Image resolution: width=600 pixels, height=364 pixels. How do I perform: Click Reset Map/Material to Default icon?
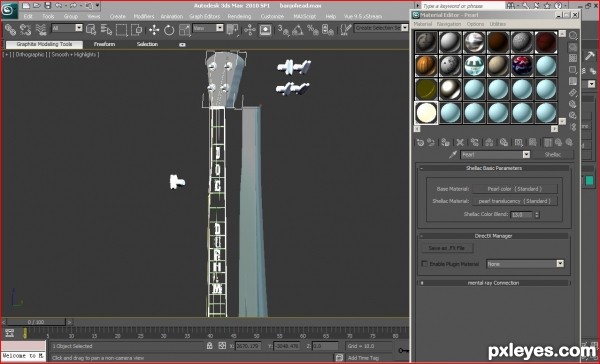point(460,143)
